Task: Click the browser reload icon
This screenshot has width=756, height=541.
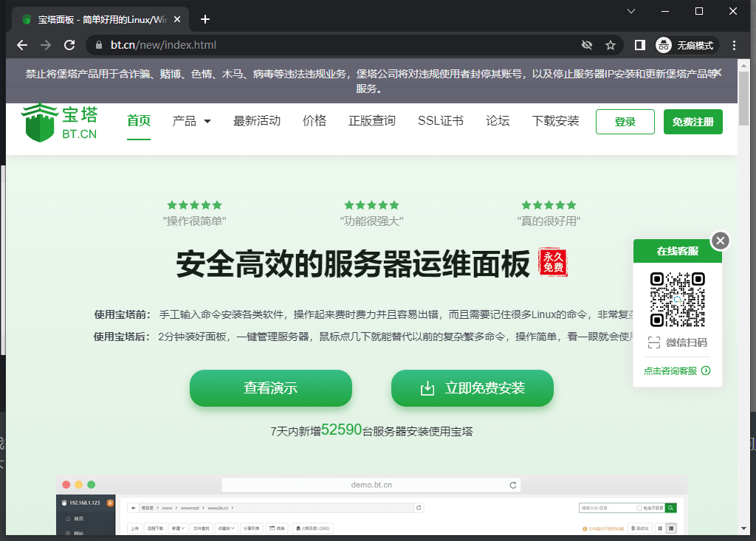Action: tap(69, 45)
